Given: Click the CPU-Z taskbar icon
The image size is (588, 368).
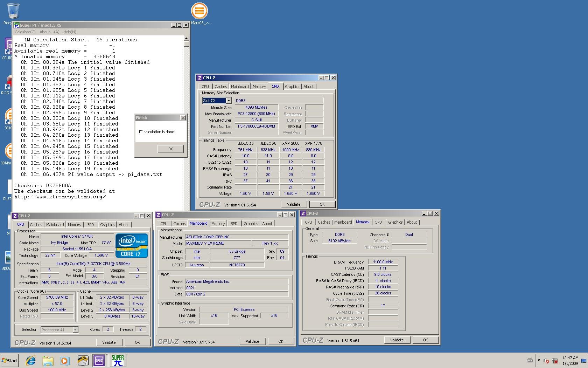Looking at the screenshot, I should [99, 360].
